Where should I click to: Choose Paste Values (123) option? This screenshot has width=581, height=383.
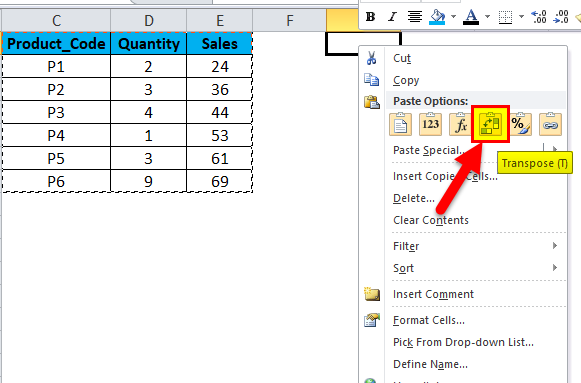tap(430, 124)
